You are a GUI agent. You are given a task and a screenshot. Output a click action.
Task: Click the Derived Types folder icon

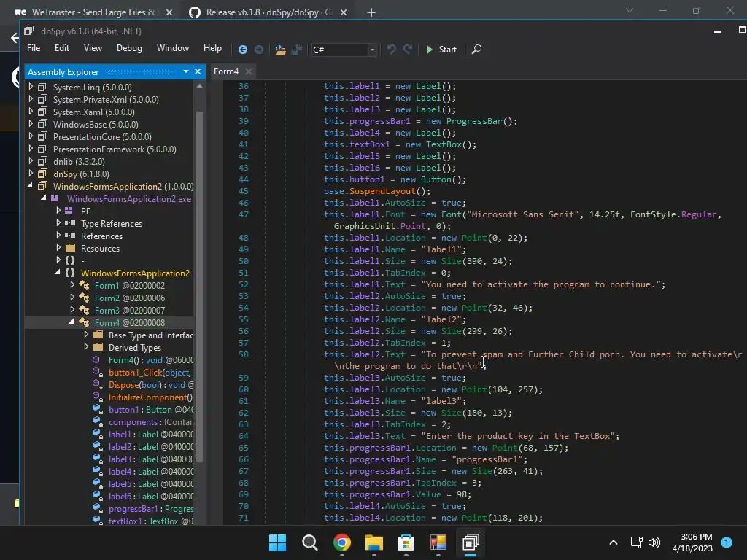click(98, 347)
